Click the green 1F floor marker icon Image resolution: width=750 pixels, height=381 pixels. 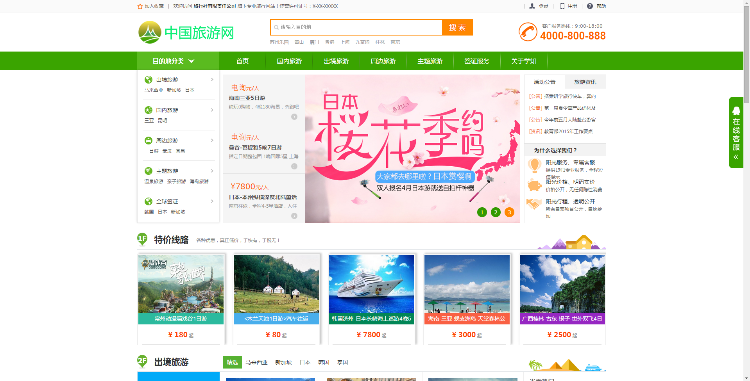coord(142,239)
